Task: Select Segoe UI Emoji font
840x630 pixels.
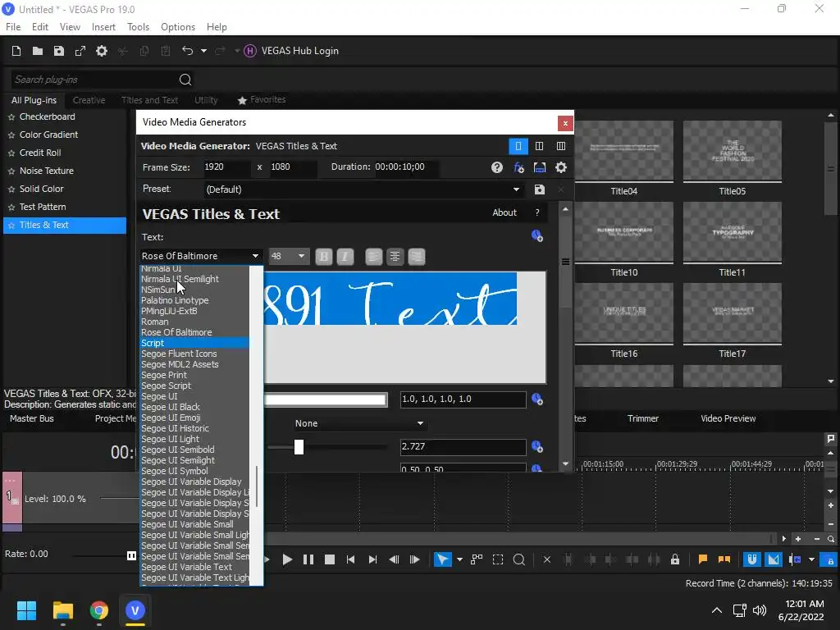Action: [x=194, y=418]
